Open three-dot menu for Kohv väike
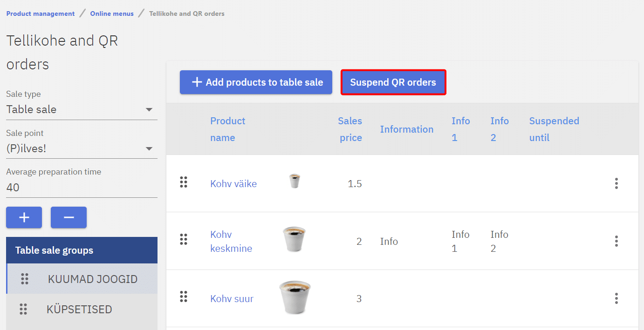 (x=616, y=183)
